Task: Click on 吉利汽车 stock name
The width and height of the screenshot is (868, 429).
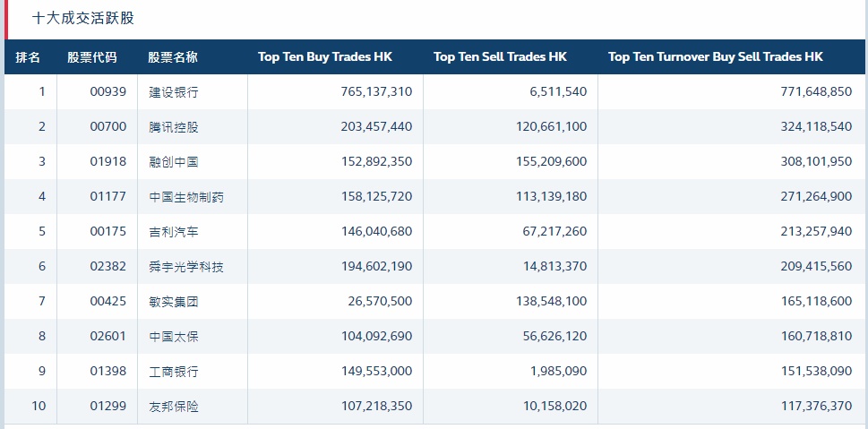Action: tap(174, 232)
